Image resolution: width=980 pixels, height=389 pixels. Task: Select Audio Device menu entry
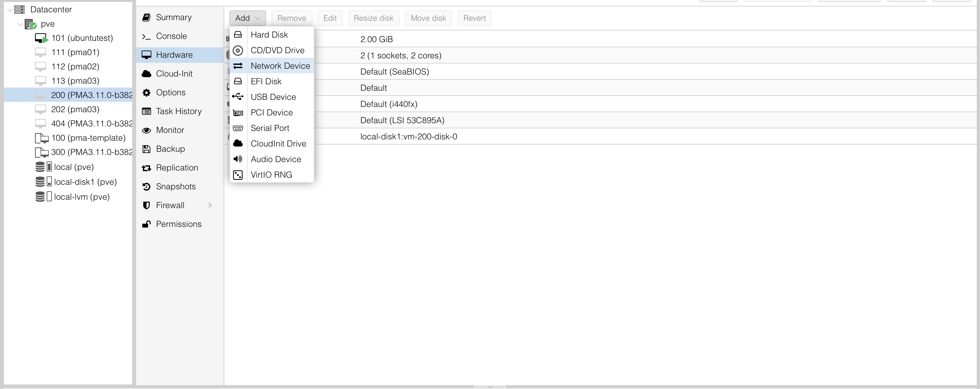272,159
